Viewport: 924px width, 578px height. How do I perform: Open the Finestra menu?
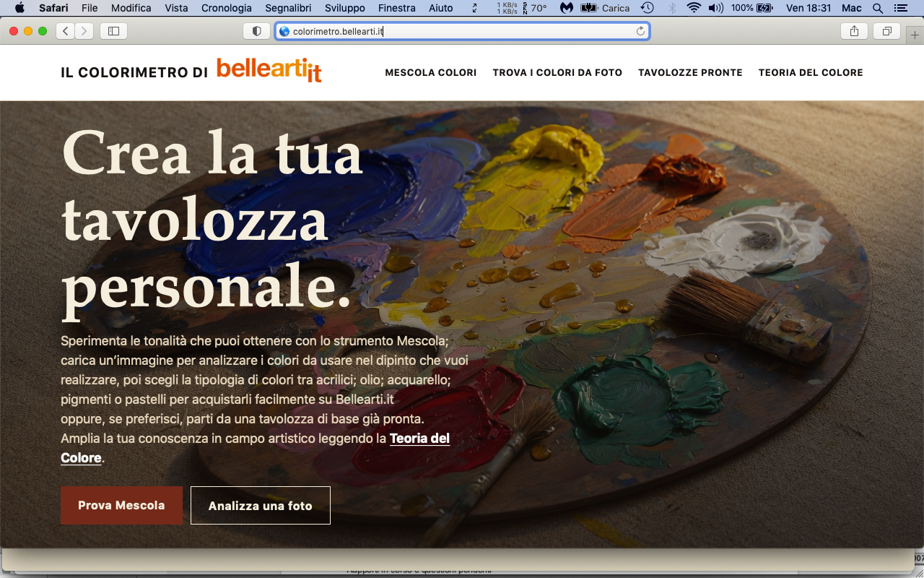(396, 8)
